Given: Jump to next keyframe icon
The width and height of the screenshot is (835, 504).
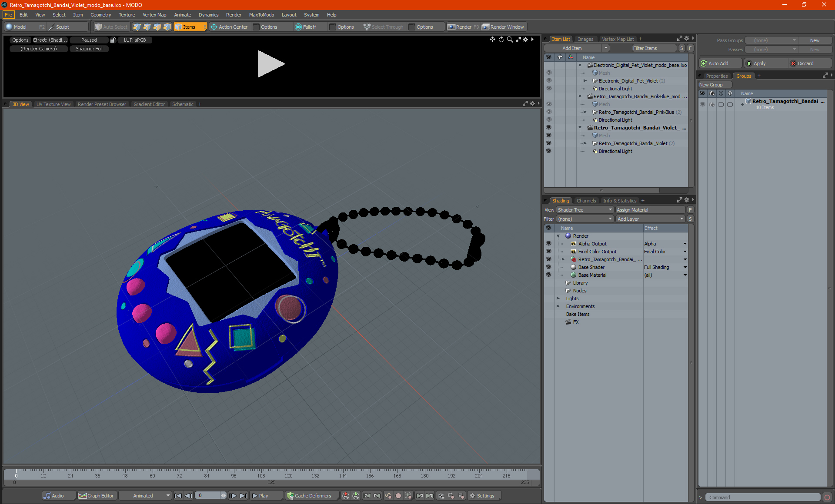Looking at the screenshot, I should click(419, 496).
